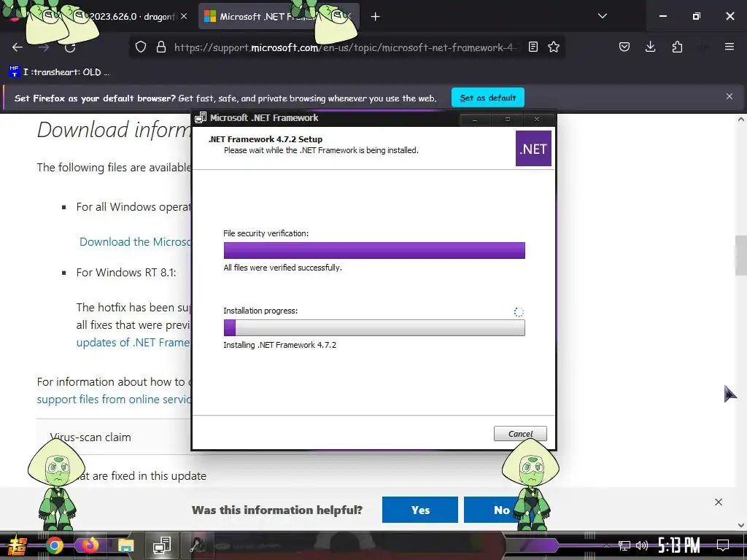Click the address bar URL field

tap(345, 47)
